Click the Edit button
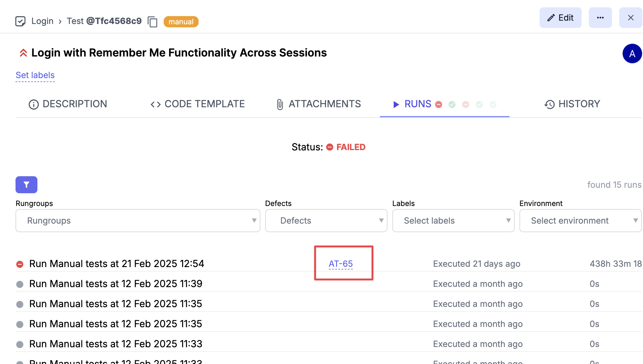Viewport: 643px width, 364px height. [x=560, y=18]
